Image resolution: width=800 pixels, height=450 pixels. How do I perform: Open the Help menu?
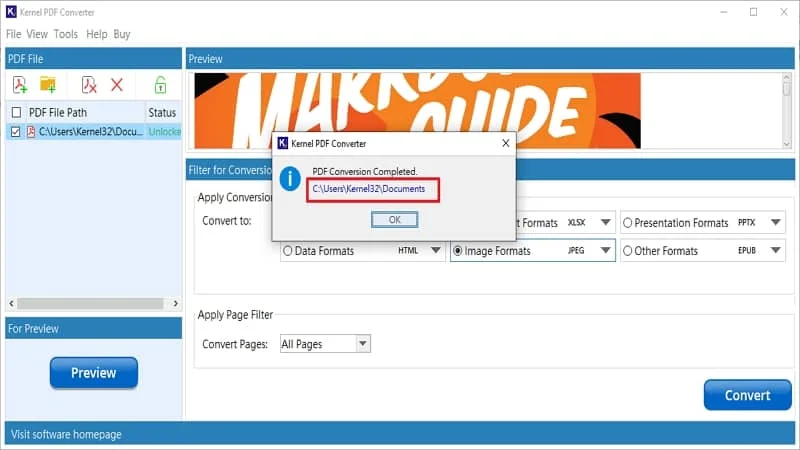(x=96, y=34)
